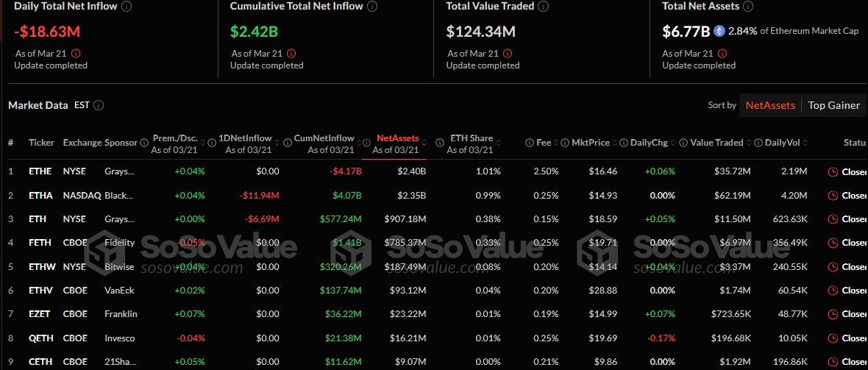Click red alert icon under -$18.63M
Image resolution: width=868 pixels, height=370 pixels.
tap(76, 54)
